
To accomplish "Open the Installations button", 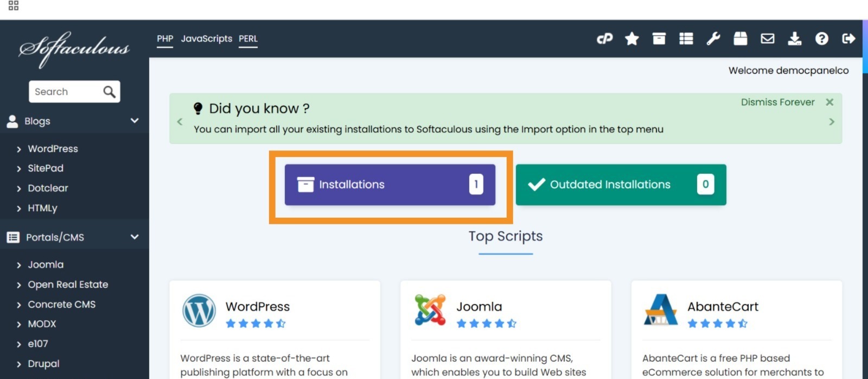I will (390, 185).
